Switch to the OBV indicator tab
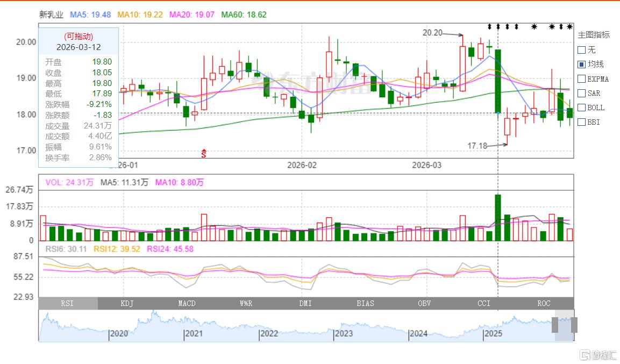The width and height of the screenshot is (620, 364). [424, 303]
